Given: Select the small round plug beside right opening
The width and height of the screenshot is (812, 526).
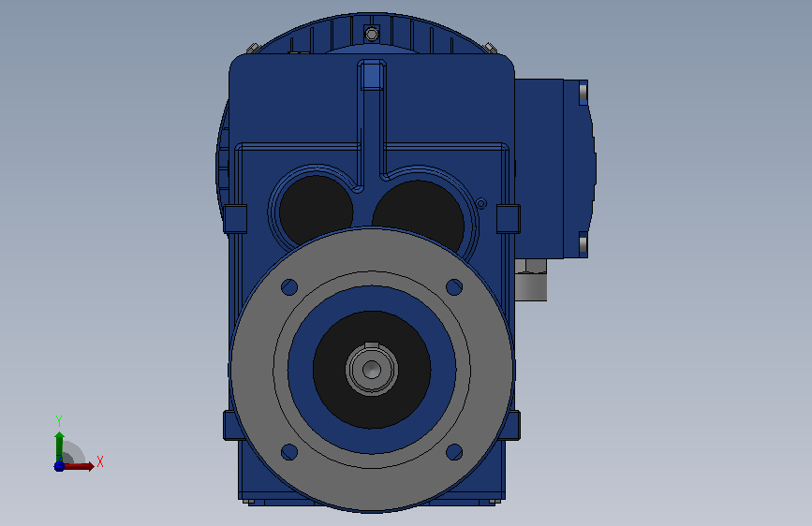Looking at the screenshot, I should [x=481, y=203].
